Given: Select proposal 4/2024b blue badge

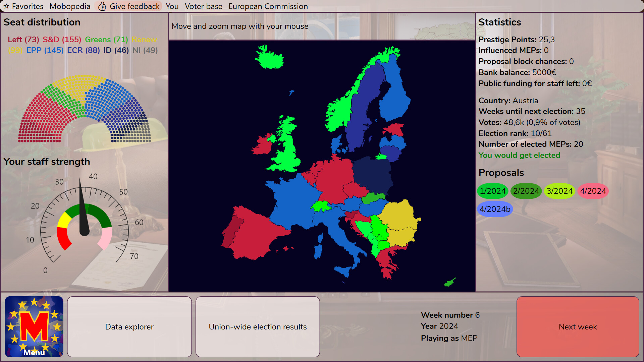Looking at the screenshot, I should pyautogui.click(x=495, y=209).
